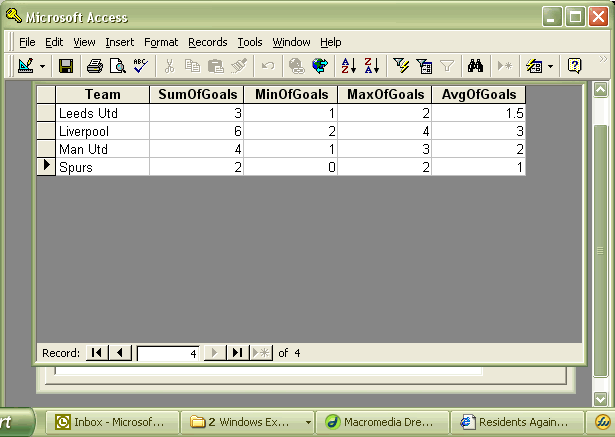
Task: Click the Leeds Utd row selector
Action: coord(46,113)
